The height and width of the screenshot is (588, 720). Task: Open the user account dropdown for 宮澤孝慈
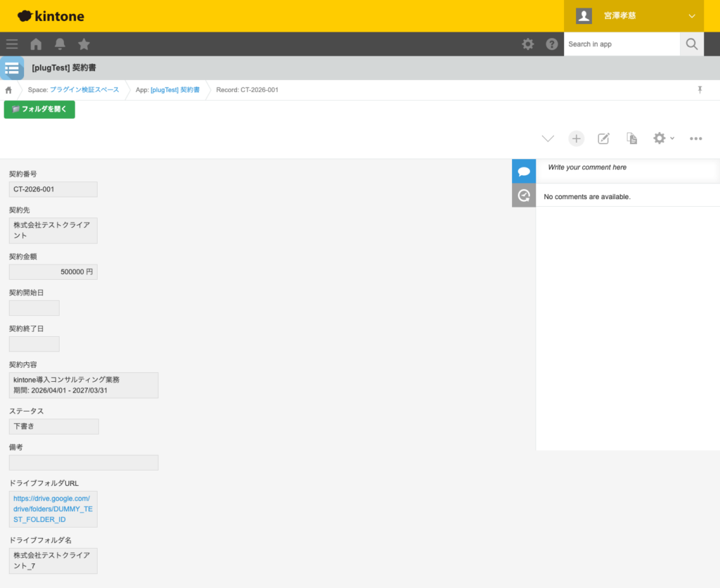(x=633, y=15)
